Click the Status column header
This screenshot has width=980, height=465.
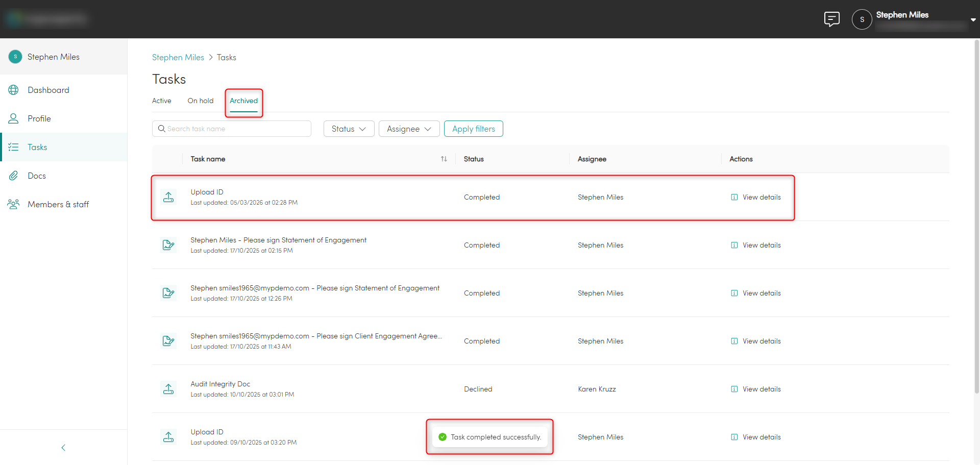coord(474,159)
